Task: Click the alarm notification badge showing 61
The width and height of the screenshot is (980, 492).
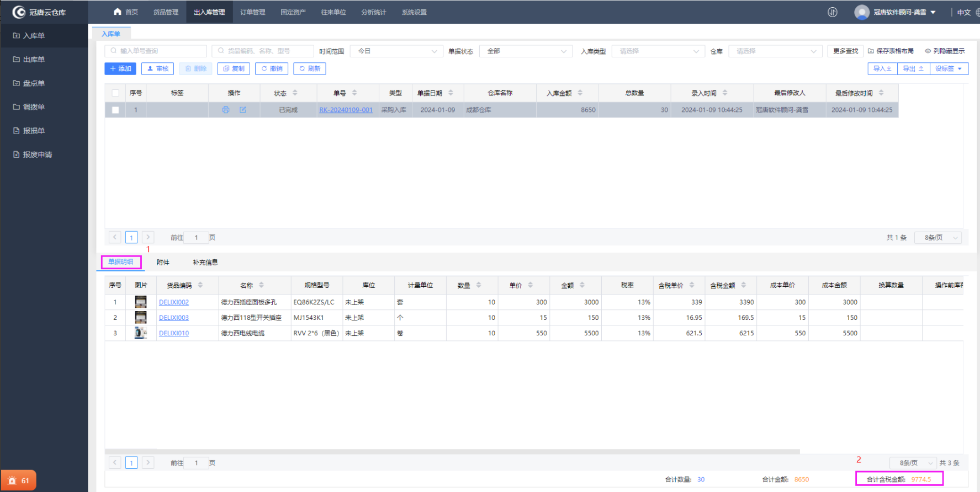Action: [x=19, y=480]
